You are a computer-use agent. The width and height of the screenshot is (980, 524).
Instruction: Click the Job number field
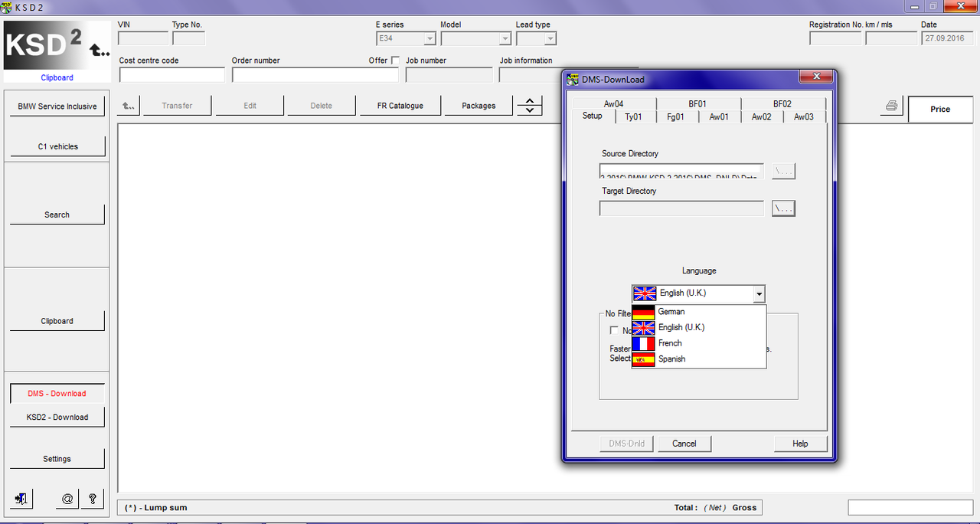pos(449,75)
